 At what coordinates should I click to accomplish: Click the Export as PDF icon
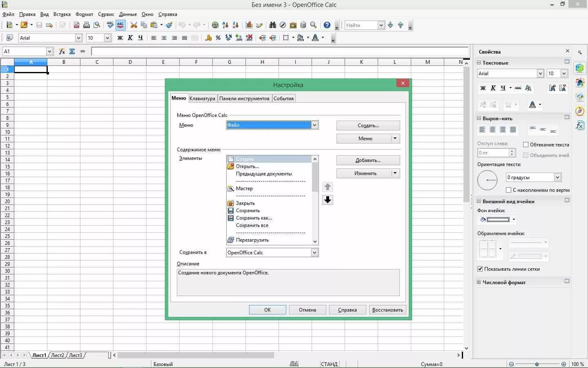coord(76,25)
